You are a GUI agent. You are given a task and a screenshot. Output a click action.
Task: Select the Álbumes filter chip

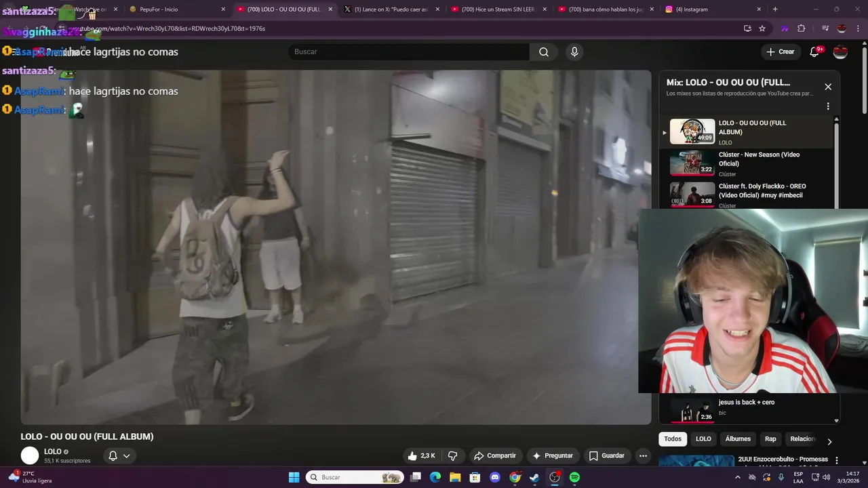(x=738, y=439)
